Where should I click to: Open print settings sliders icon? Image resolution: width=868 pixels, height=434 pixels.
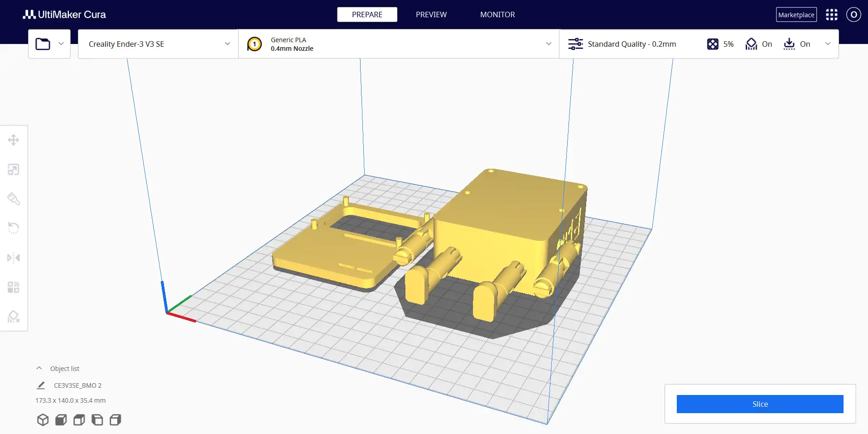coord(576,44)
